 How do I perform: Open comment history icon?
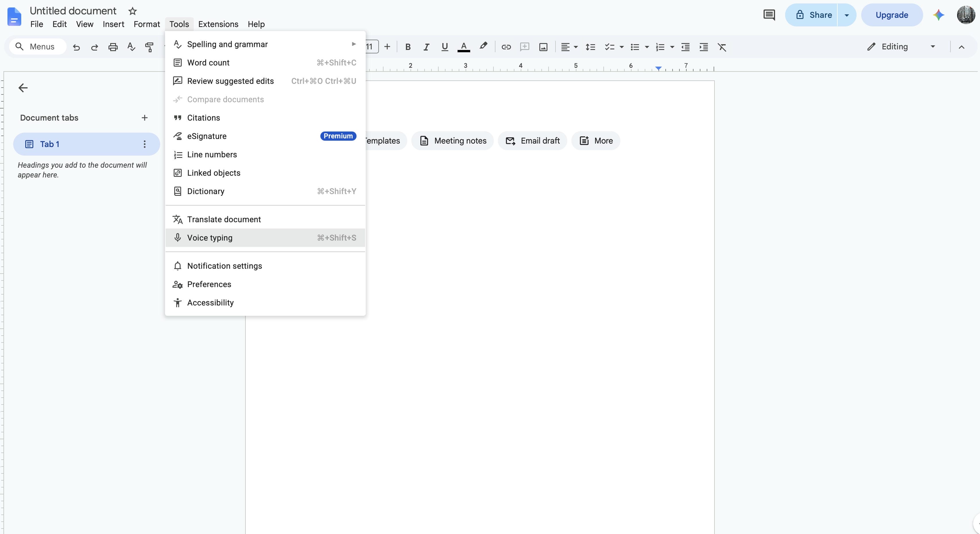tap(769, 15)
